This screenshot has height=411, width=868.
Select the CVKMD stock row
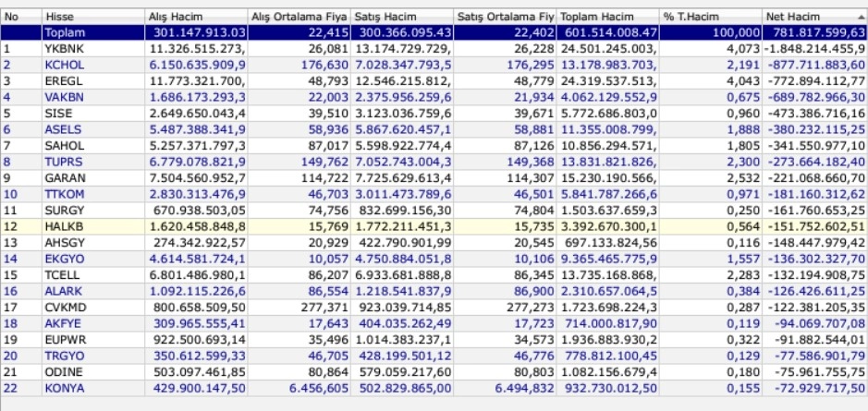tap(434, 308)
